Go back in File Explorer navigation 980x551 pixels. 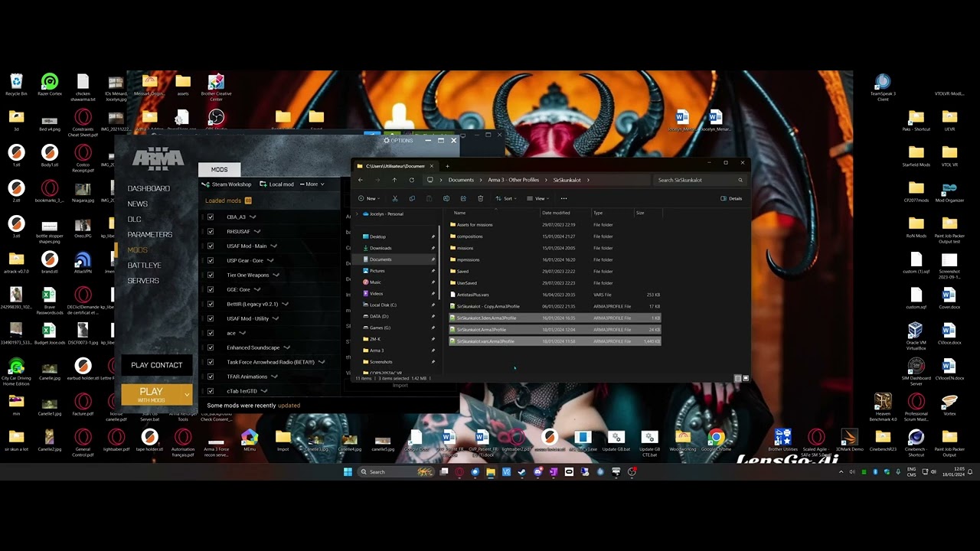point(361,180)
